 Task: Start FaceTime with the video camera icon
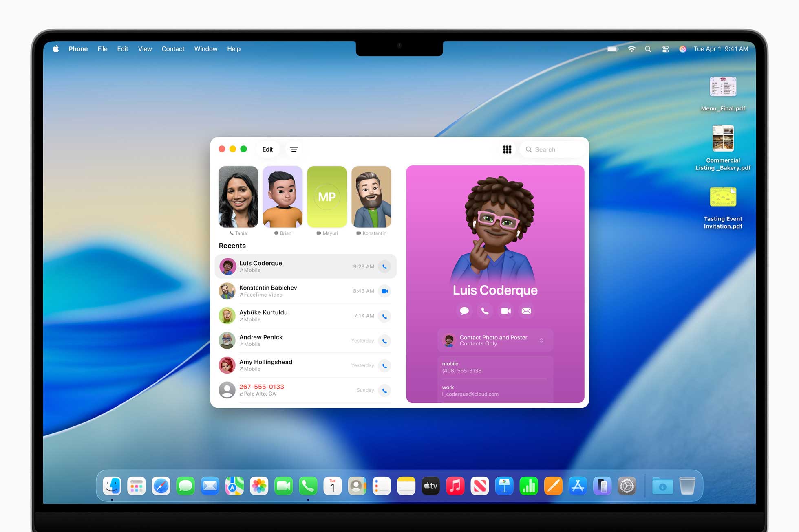click(x=505, y=311)
